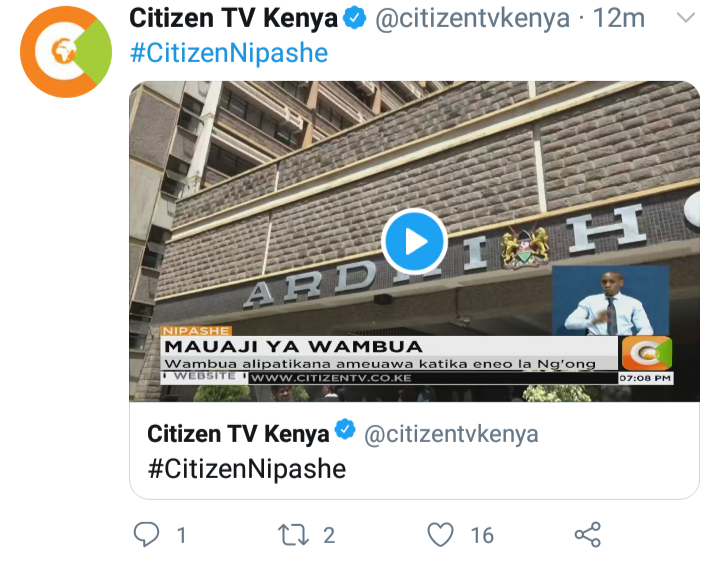Like the tweet with the heart icon
720x565 pixels.
tap(440, 535)
